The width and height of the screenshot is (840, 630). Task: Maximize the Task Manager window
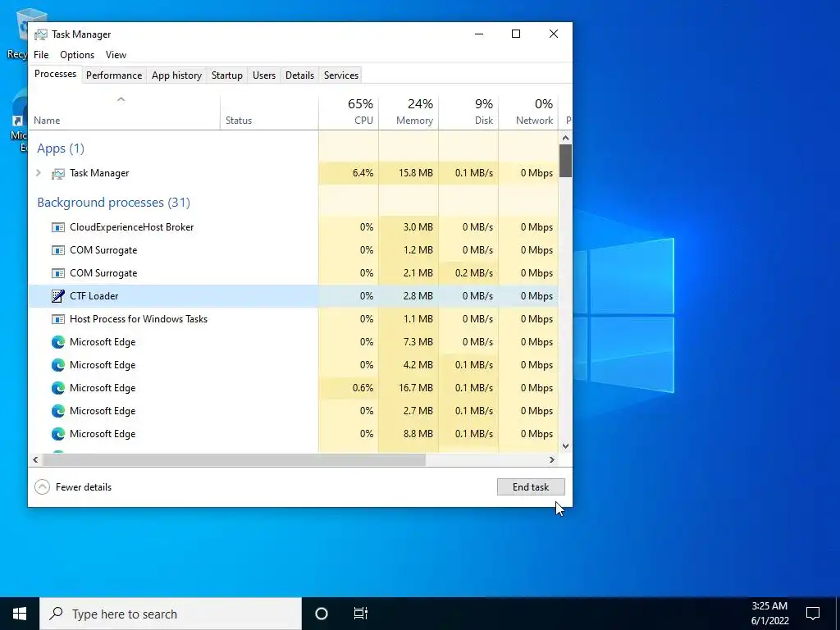click(516, 34)
